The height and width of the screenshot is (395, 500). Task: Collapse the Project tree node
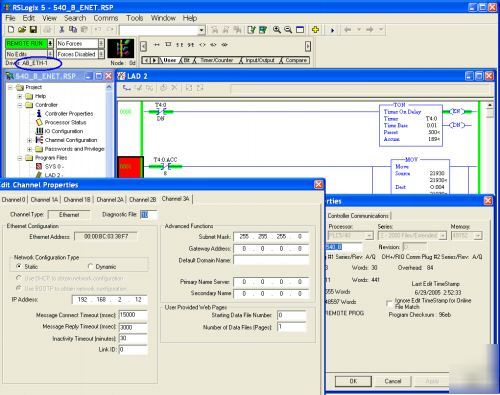pos(10,87)
